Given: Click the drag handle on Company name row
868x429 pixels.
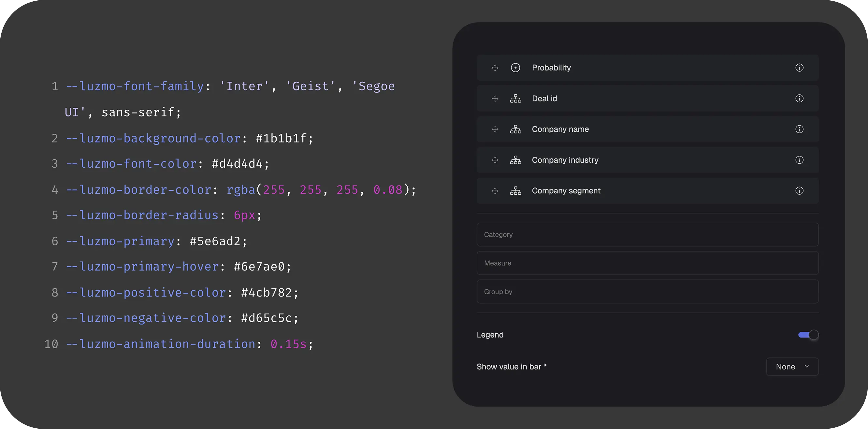Looking at the screenshot, I should 495,129.
